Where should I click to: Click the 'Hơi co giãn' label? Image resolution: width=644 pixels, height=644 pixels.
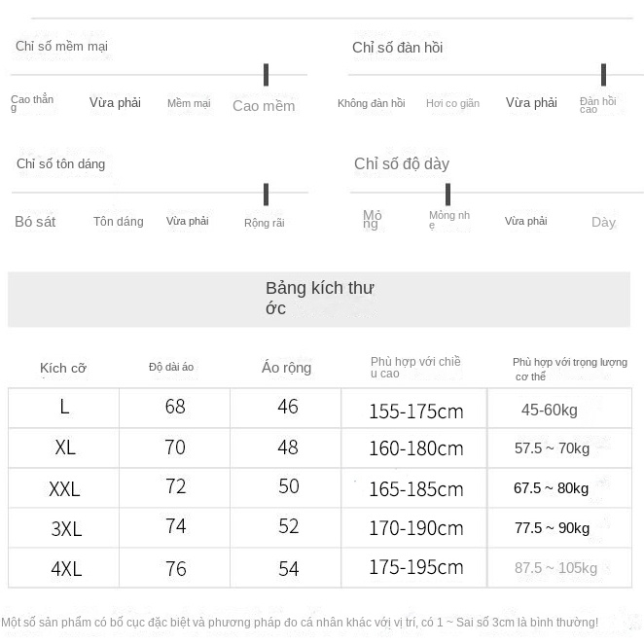point(452,103)
